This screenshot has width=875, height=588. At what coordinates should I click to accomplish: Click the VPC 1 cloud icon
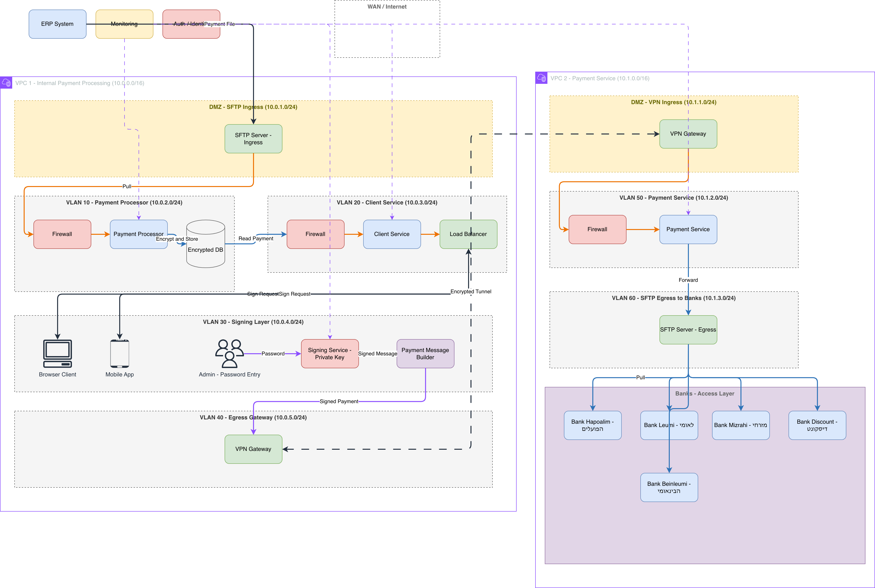6,82
